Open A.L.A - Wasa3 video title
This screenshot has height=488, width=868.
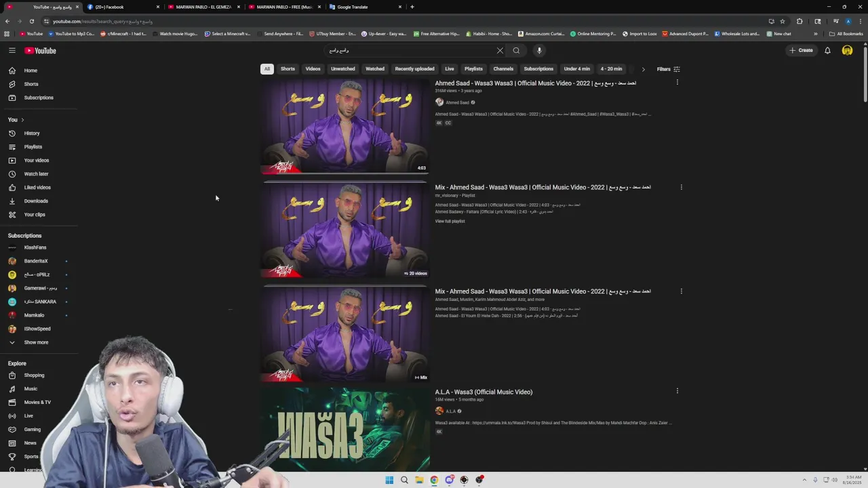[x=484, y=392]
